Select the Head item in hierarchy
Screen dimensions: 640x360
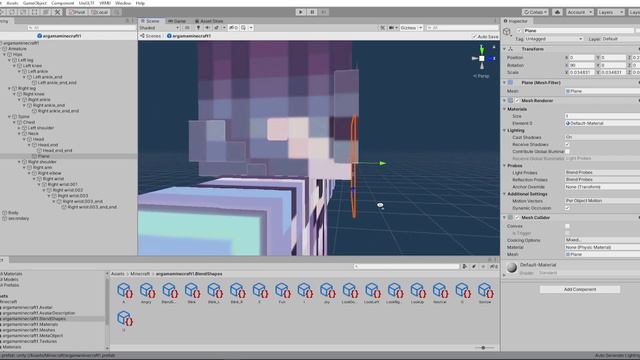(x=38, y=139)
